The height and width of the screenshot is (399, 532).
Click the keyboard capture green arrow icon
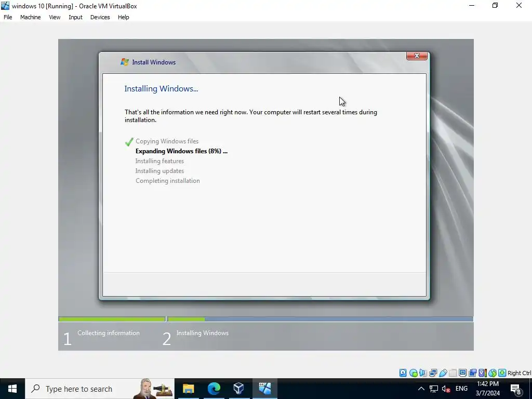(x=502, y=373)
